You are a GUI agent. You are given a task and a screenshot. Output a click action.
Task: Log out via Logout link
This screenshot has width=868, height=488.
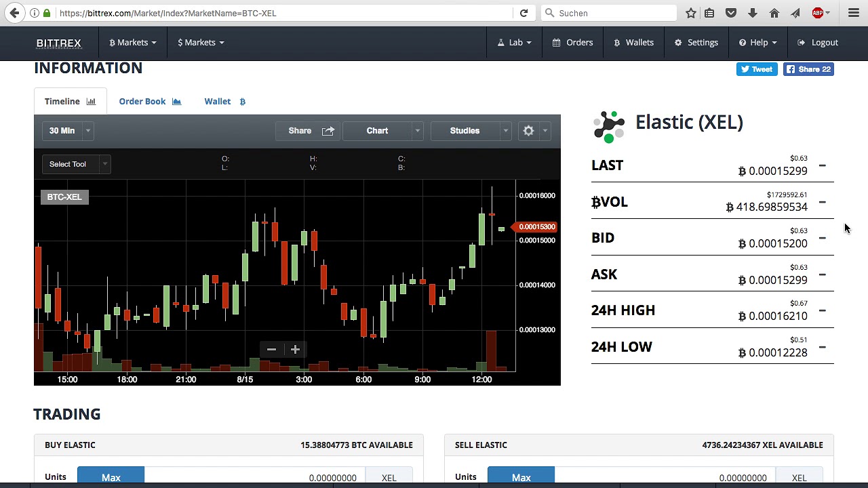[818, 43]
